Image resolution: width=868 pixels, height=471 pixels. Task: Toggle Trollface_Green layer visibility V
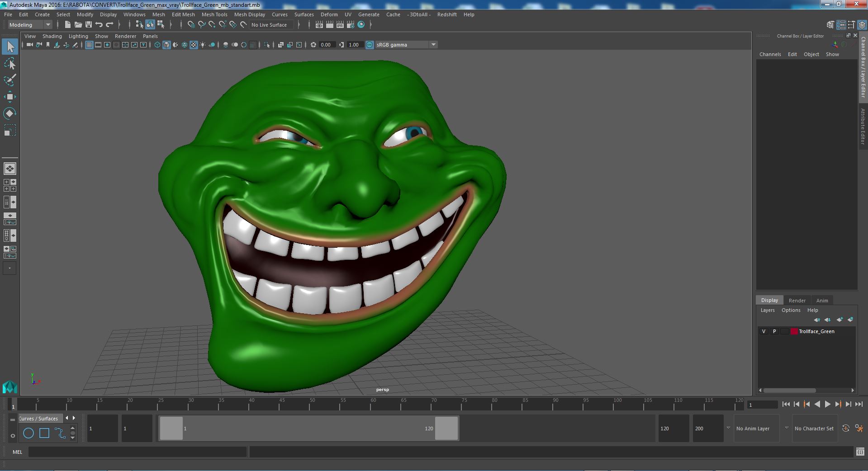click(x=764, y=331)
